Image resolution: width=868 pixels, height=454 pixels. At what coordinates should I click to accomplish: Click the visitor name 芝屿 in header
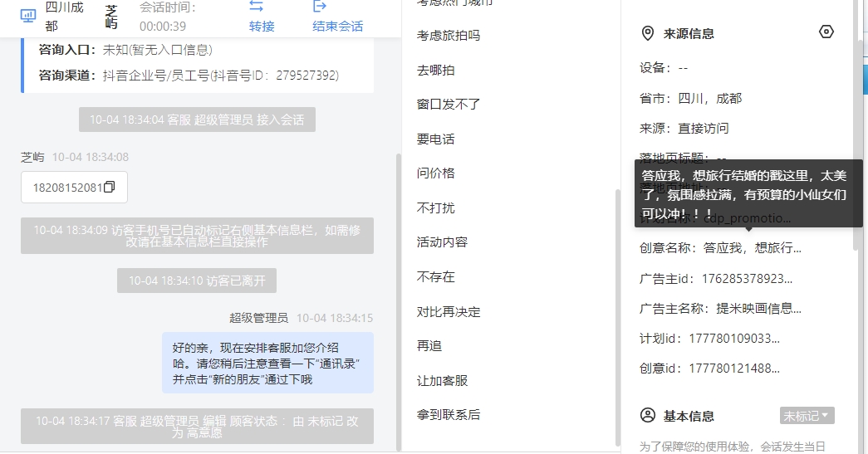(x=111, y=17)
